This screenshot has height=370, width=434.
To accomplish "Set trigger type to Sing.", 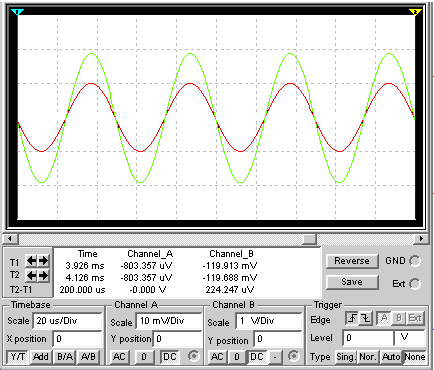I will tap(345, 357).
